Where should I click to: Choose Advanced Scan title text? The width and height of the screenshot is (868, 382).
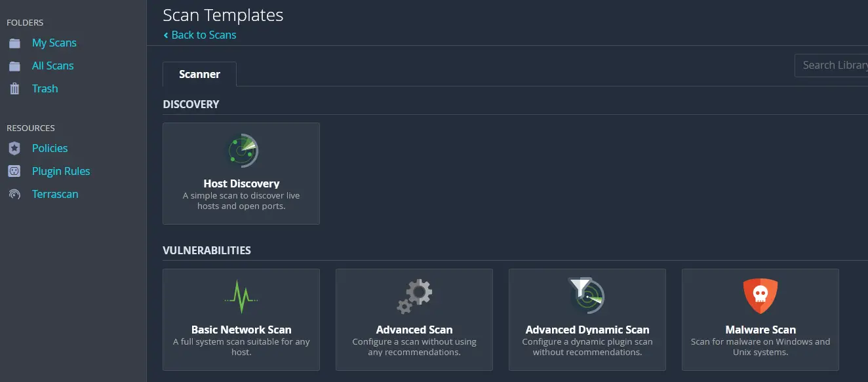[x=414, y=330]
